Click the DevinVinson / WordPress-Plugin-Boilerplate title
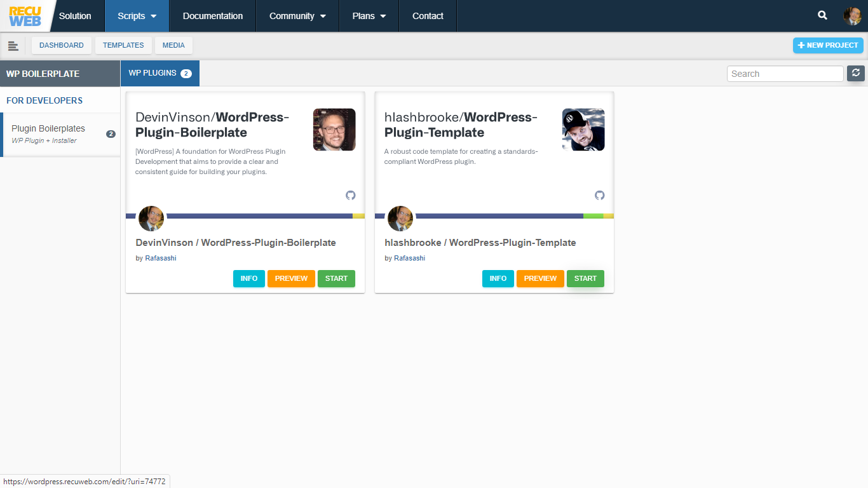Viewport: 868px width, 488px height. point(236,243)
